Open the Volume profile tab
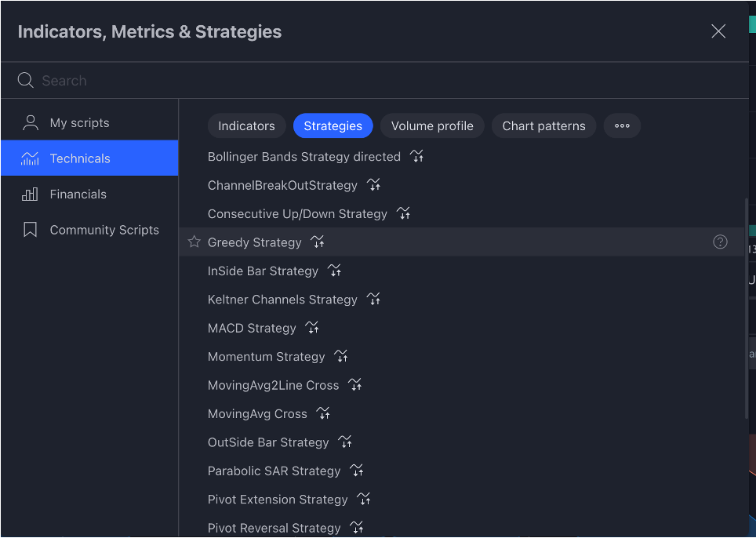Screen dimensions: 756x538 tap(432, 125)
